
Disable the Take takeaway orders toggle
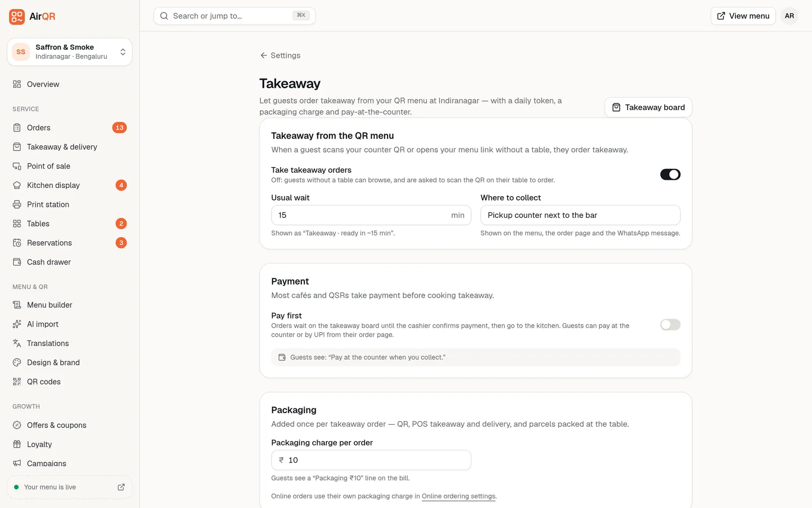(670, 175)
